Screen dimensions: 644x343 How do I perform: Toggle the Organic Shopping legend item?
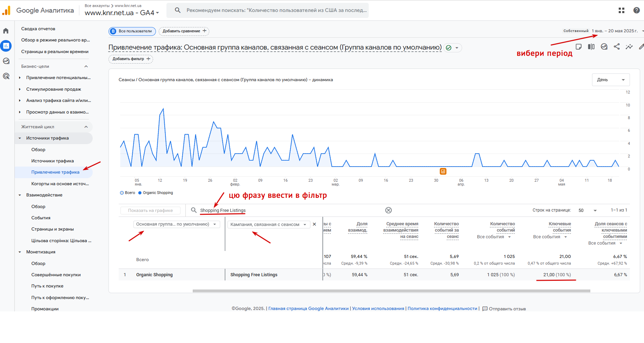coord(156,193)
